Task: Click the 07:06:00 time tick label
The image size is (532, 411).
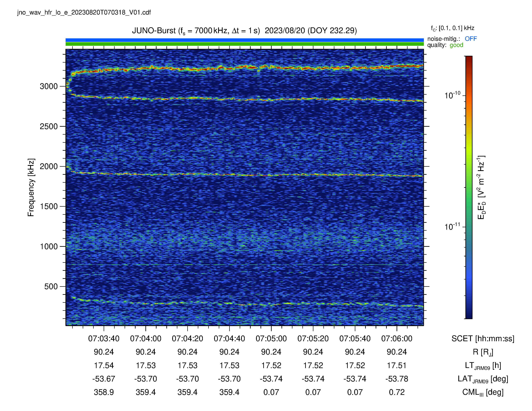Action: pyautogui.click(x=397, y=338)
